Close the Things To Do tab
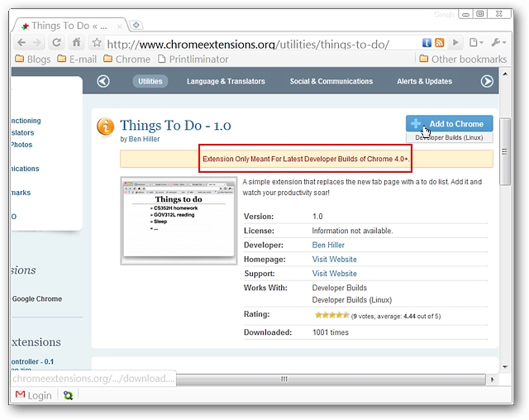529x420 pixels. [119, 26]
